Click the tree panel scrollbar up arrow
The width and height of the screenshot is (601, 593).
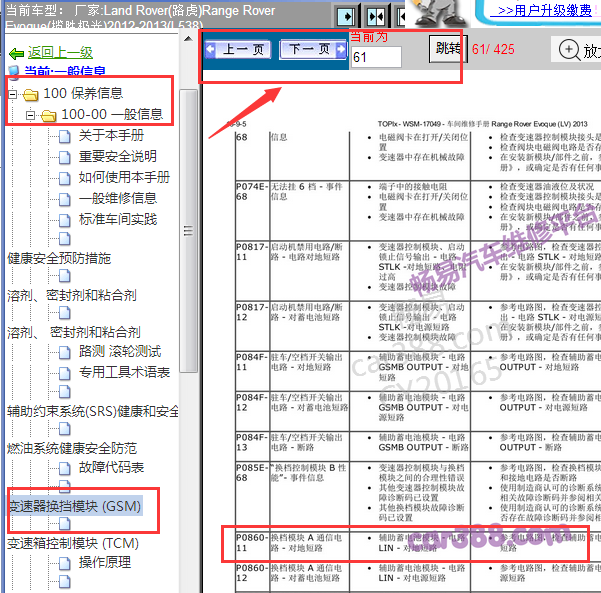point(188,39)
